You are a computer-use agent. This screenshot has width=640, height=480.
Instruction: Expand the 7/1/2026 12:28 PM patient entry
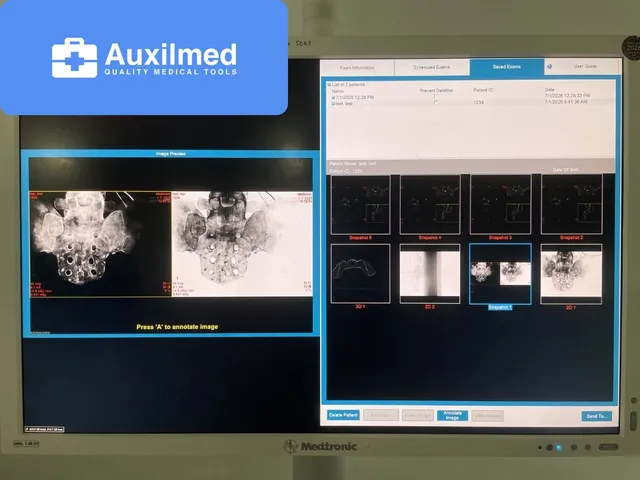pyautogui.click(x=333, y=98)
